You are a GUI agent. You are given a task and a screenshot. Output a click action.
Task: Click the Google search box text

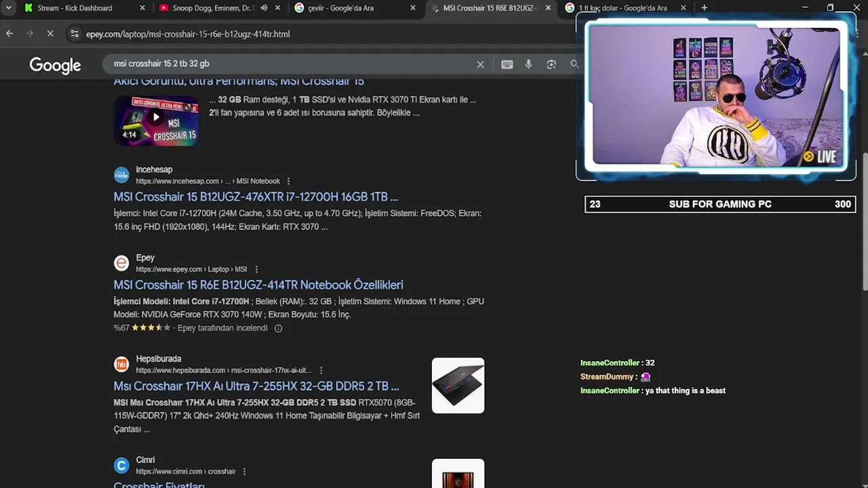161,64
